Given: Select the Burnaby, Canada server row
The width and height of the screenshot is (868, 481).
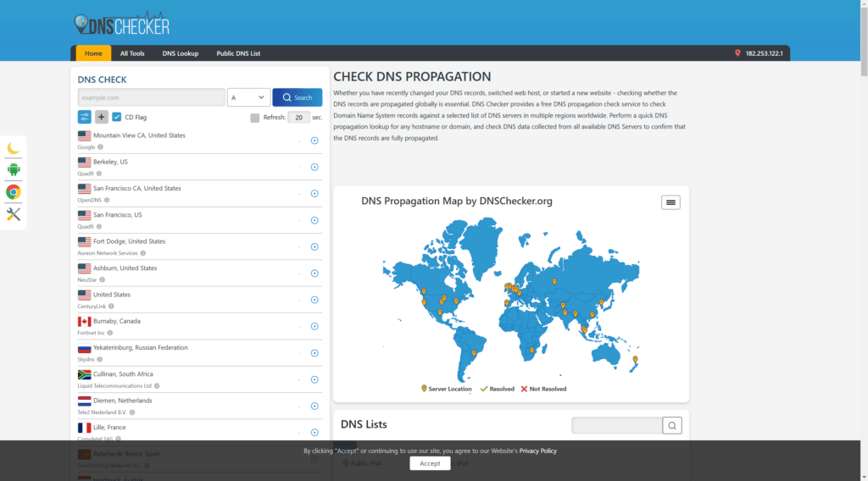Looking at the screenshot, I should click(x=200, y=326).
